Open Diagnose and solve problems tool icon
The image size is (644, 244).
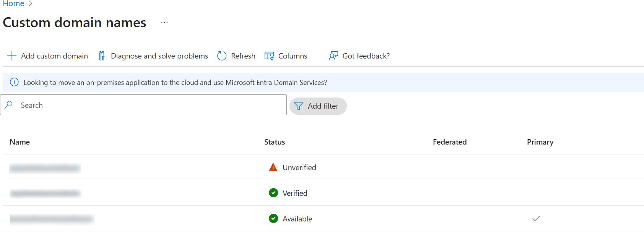click(x=101, y=56)
